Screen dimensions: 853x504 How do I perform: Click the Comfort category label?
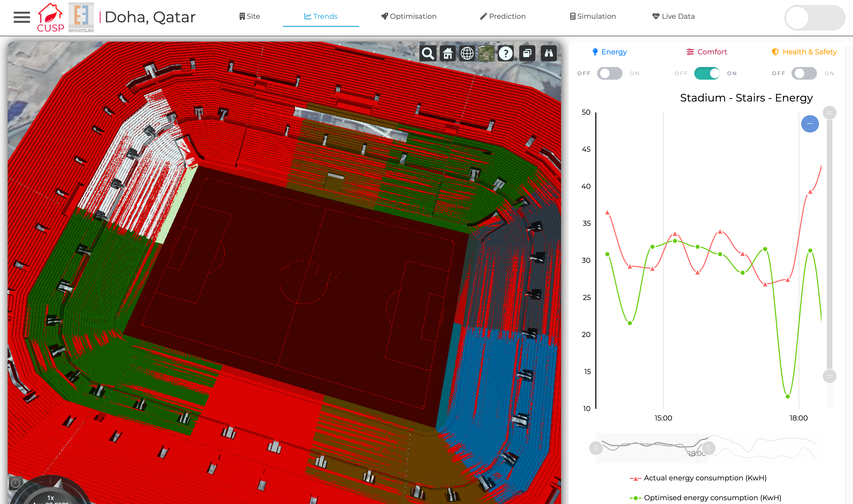(x=712, y=52)
